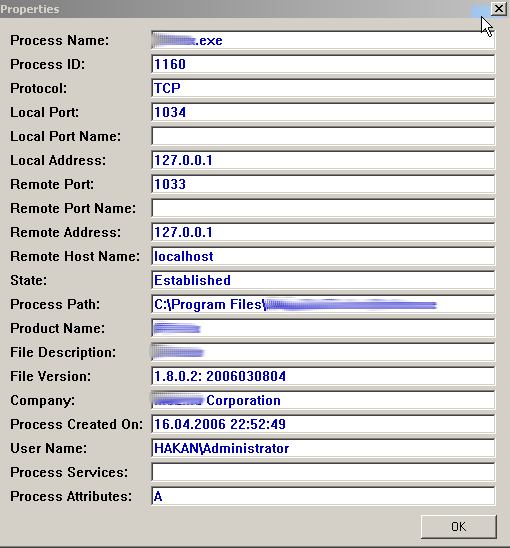Select the Local Address field

(323, 160)
